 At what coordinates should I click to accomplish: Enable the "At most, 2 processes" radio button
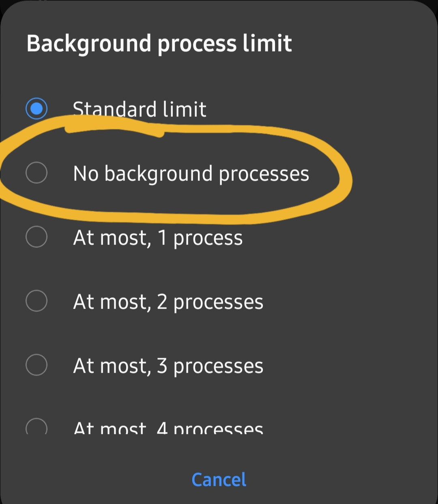point(36,301)
